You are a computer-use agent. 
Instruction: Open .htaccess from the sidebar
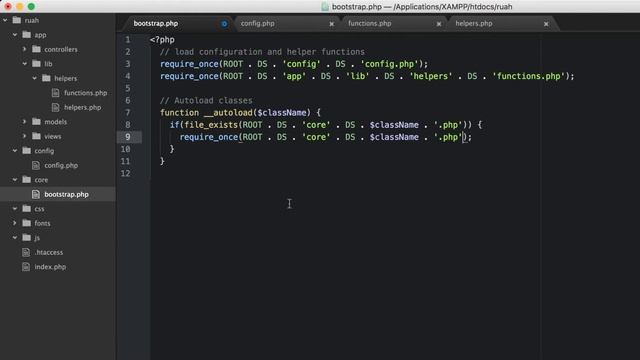click(49, 252)
